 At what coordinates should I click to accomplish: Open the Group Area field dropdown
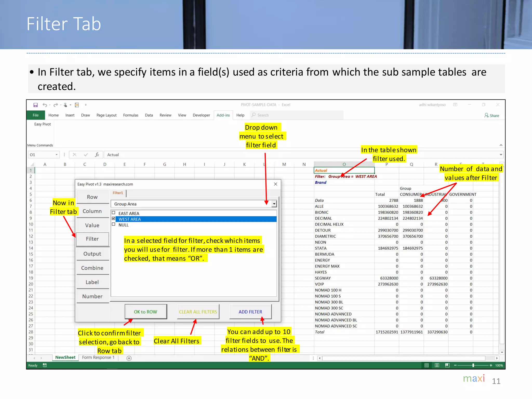[274, 204]
